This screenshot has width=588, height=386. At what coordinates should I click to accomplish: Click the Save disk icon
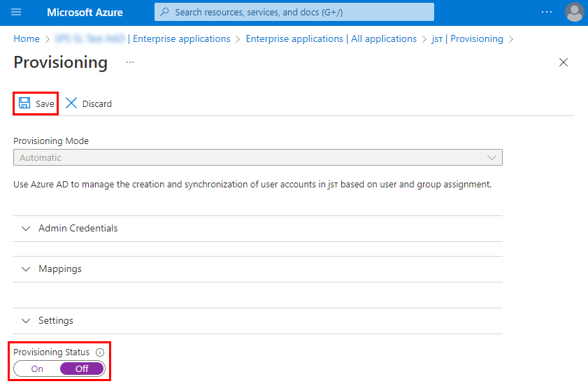(24, 103)
